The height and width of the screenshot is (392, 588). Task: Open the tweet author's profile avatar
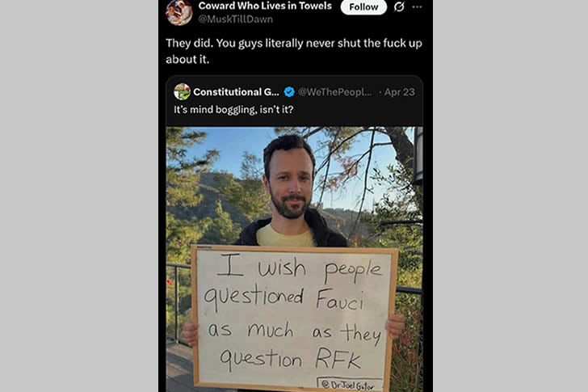(x=179, y=11)
